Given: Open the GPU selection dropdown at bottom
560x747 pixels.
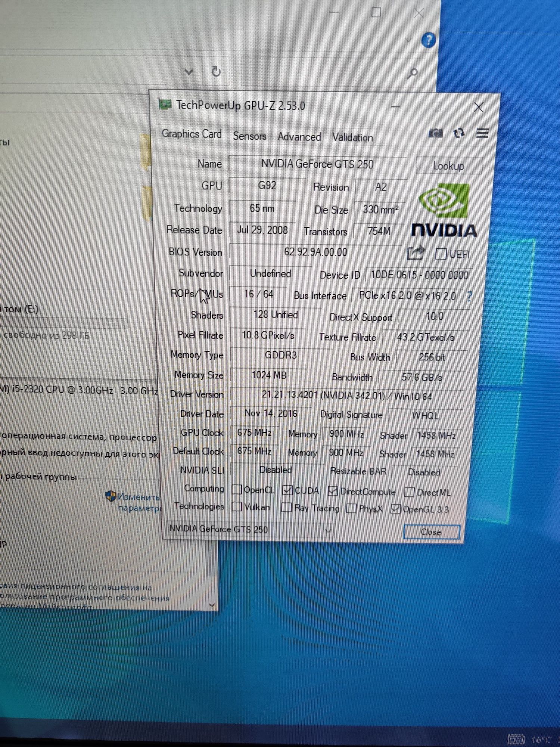Looking at the screenshot, I should tap(249, 529).
